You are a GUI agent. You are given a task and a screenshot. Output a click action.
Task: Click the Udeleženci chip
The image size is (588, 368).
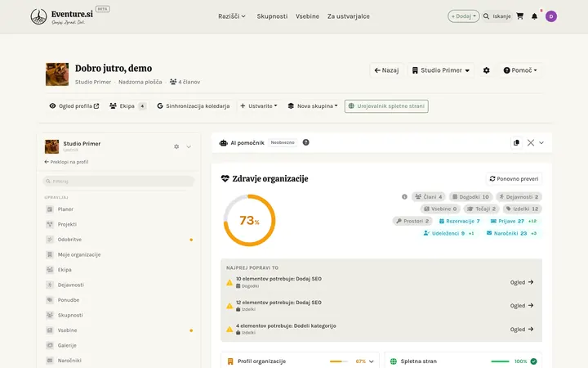(448, 233)
